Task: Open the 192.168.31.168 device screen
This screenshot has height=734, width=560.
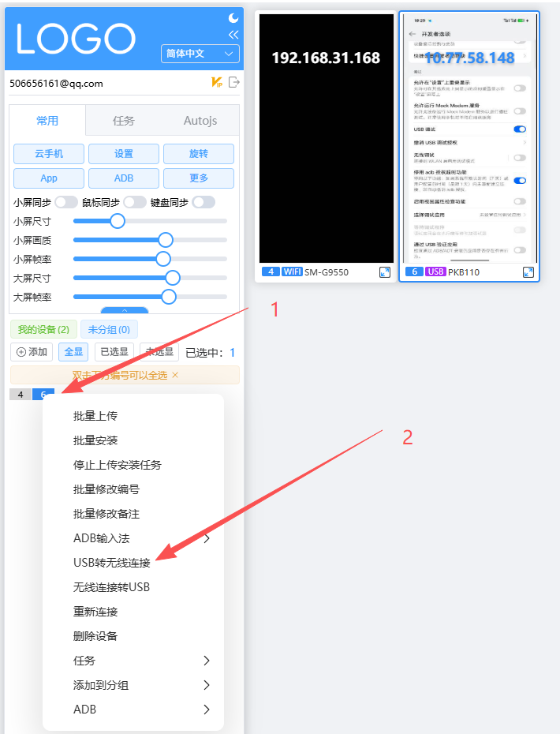Action: 327,139
